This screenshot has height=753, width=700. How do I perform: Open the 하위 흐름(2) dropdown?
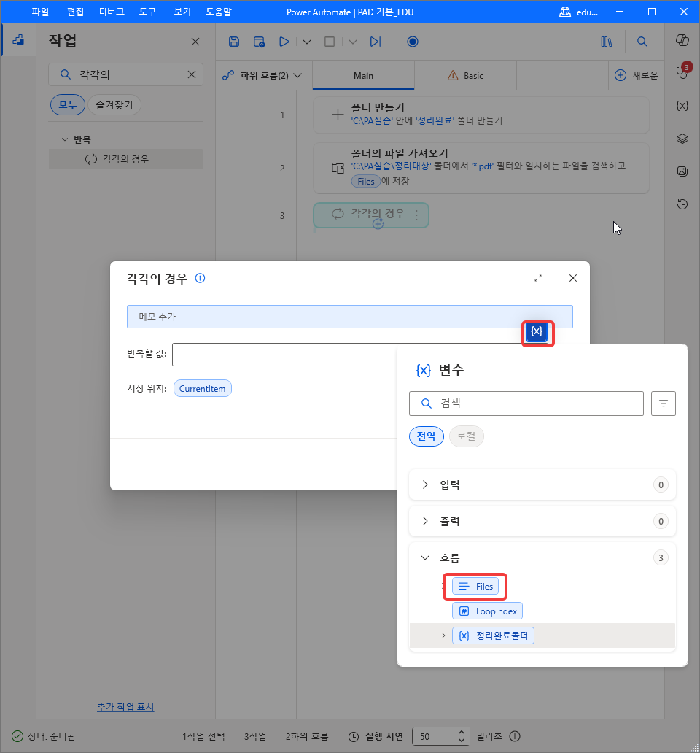click(263, 75)
